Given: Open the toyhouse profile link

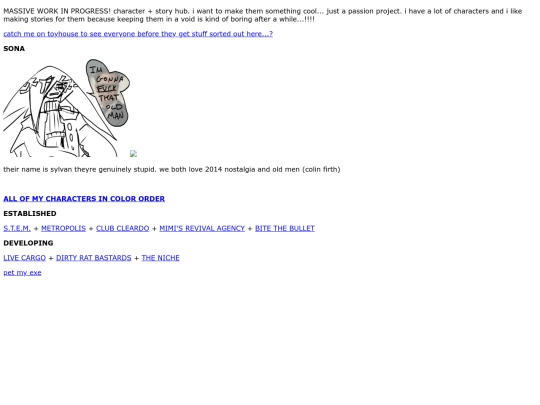Looking at the screenshot, I should click(x=138, y=34).
